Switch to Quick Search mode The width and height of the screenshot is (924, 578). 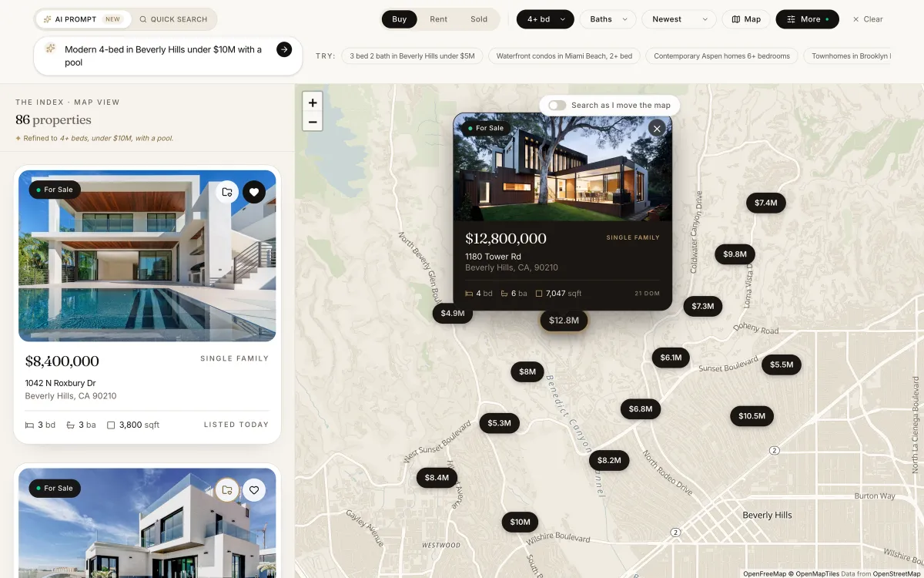[173, 19]
